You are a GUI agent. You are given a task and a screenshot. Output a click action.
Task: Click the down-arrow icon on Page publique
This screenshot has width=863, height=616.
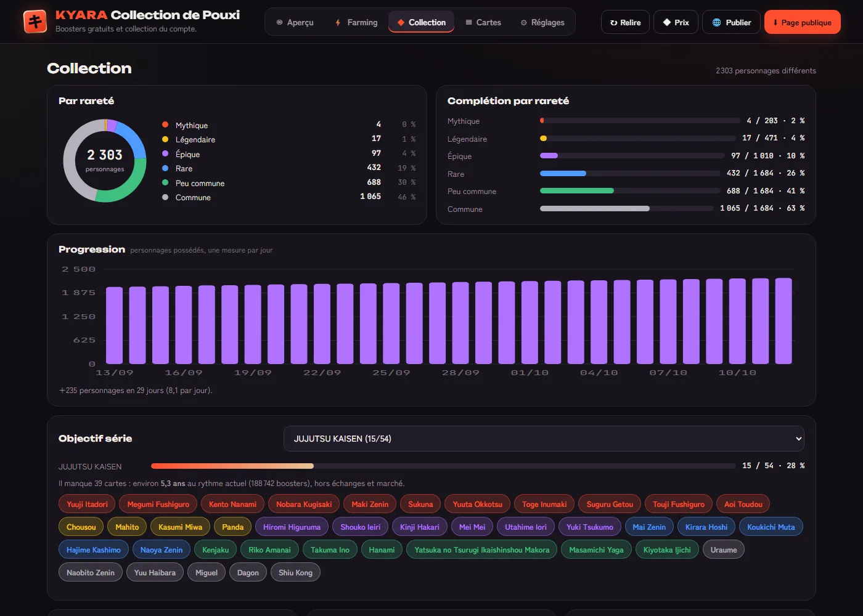tap(775, 23)
